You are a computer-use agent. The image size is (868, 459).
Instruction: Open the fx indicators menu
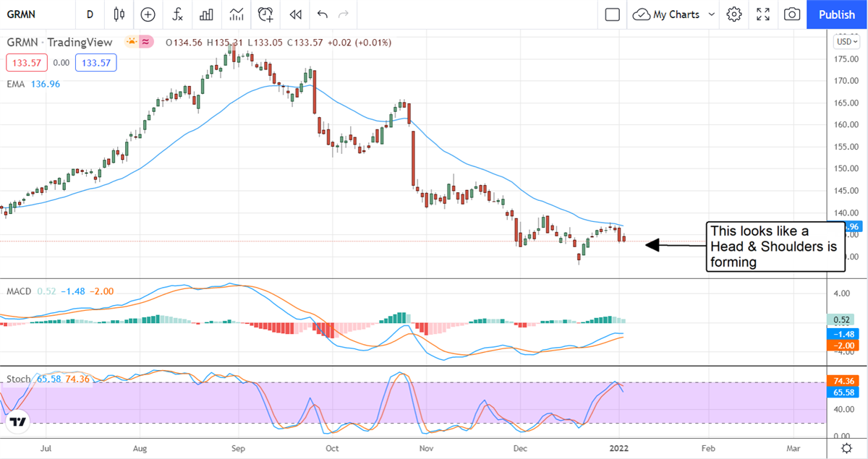[177, 14]
